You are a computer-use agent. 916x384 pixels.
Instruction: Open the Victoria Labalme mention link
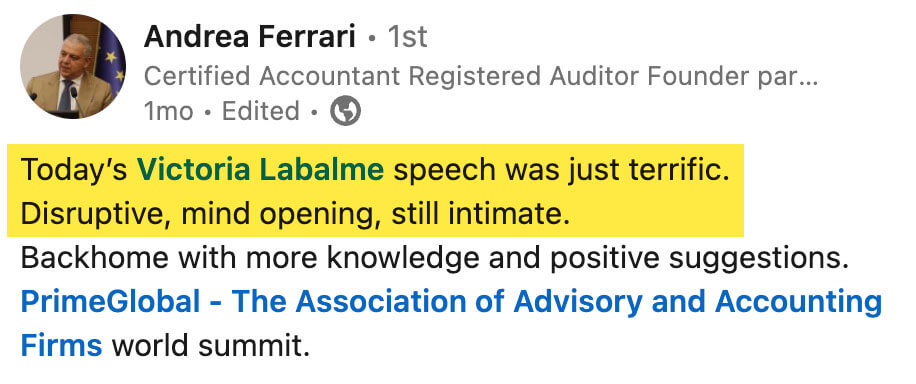pos(261,170)
